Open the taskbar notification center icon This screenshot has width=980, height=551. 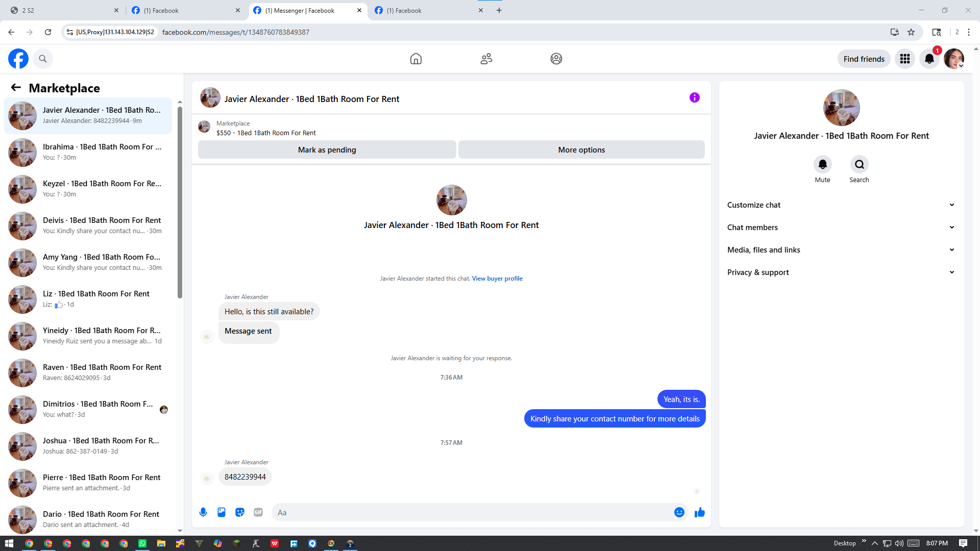pyautogui.click(x=963, y=543)
